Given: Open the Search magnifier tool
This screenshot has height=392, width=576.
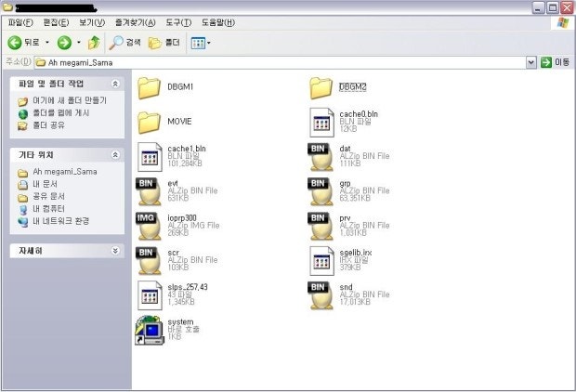Looking at the screenshot, I should click(116, 43).
